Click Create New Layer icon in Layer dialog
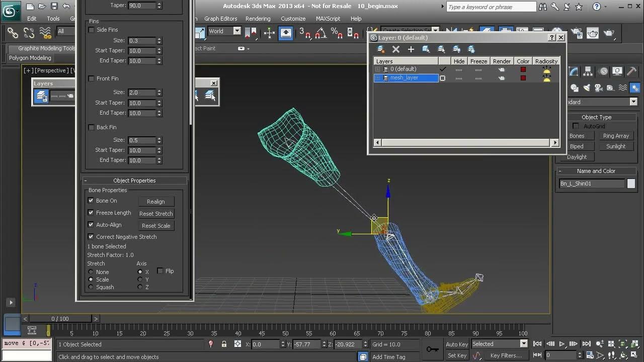Viewport: 644px width, 362px height. tap(381, 49)
